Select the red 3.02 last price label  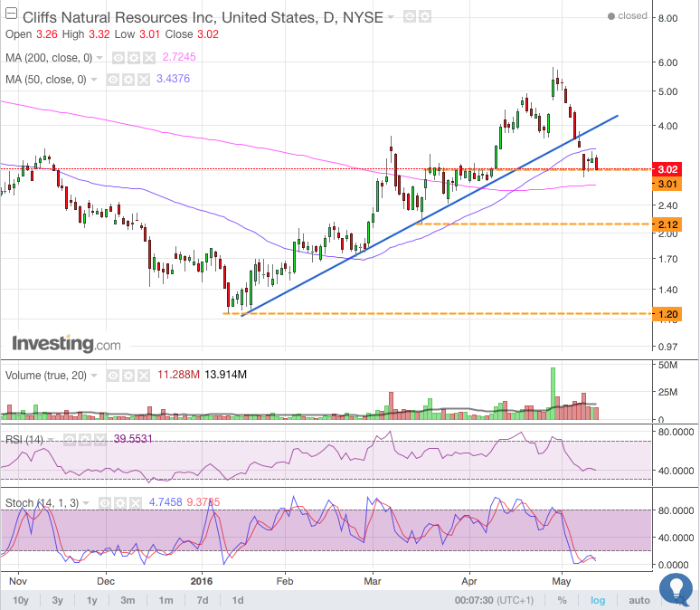click(x=667, y=169)
